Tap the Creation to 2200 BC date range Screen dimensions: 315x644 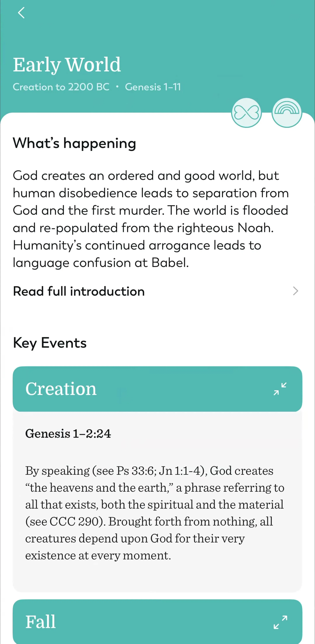[x=61, y=87]
